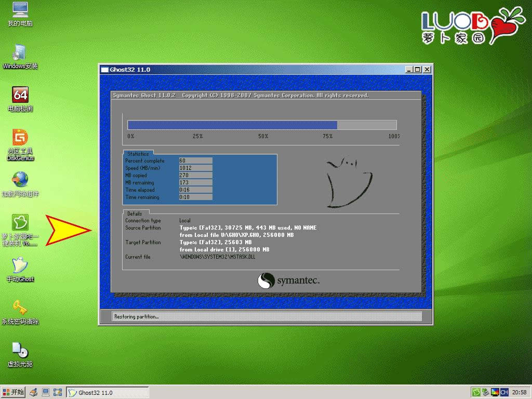Launch the Windows安装 installer icon
Screen dimensions: 532x399
click(20, 57)
